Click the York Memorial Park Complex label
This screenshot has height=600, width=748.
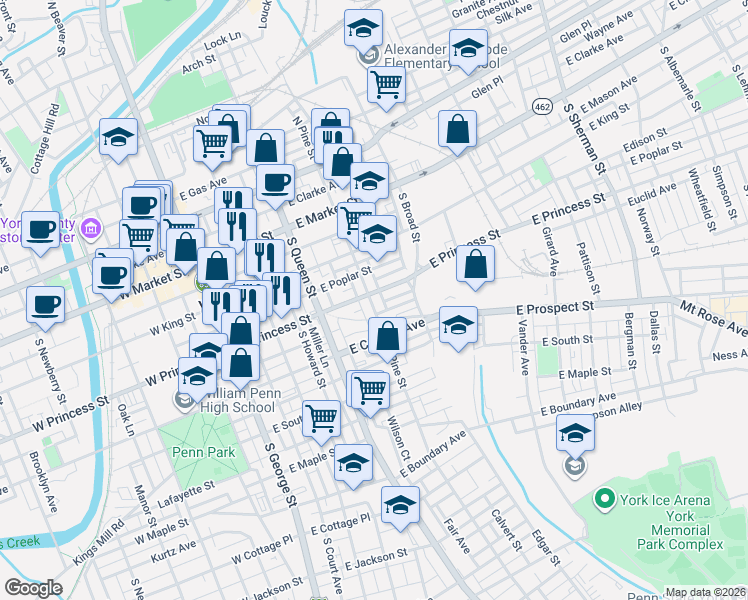pos(680,530)
